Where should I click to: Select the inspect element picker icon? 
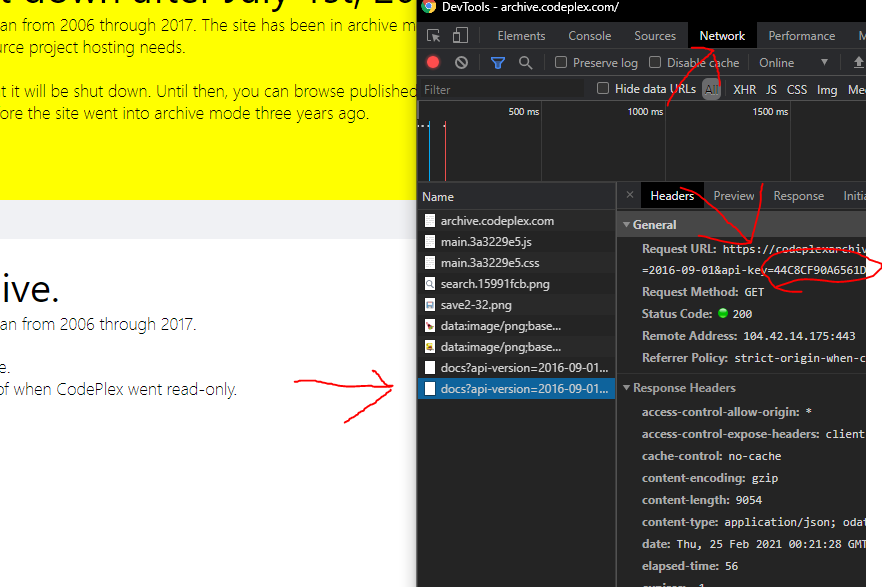click(x=433, y=36)
